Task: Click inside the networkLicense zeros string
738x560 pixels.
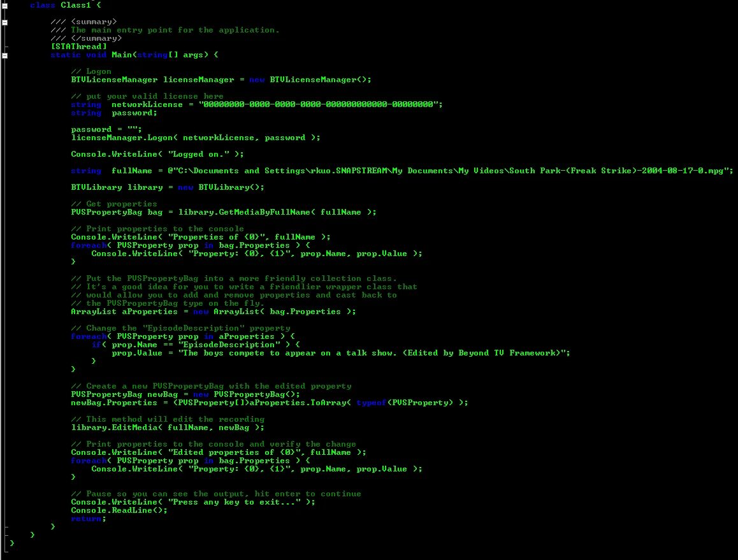Action: 318,104
